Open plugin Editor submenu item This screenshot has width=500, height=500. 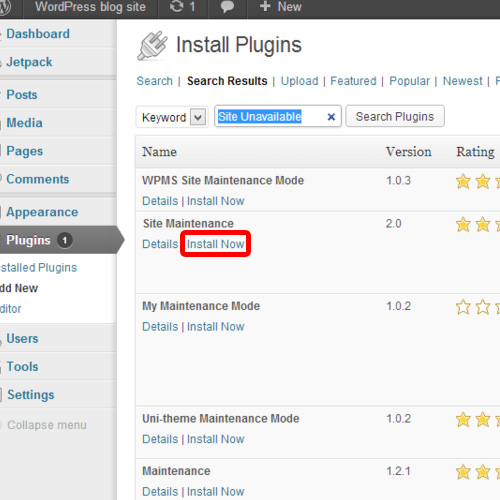tap(11, 309)
